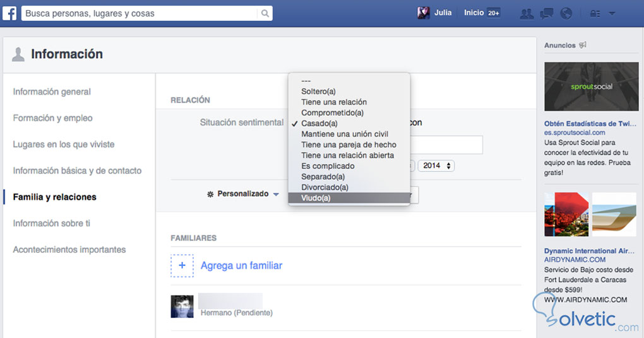Click the 'Situación sentimental' label
Image resolution: width=644 pixels, height=338 pixels.
click(241, 122)
